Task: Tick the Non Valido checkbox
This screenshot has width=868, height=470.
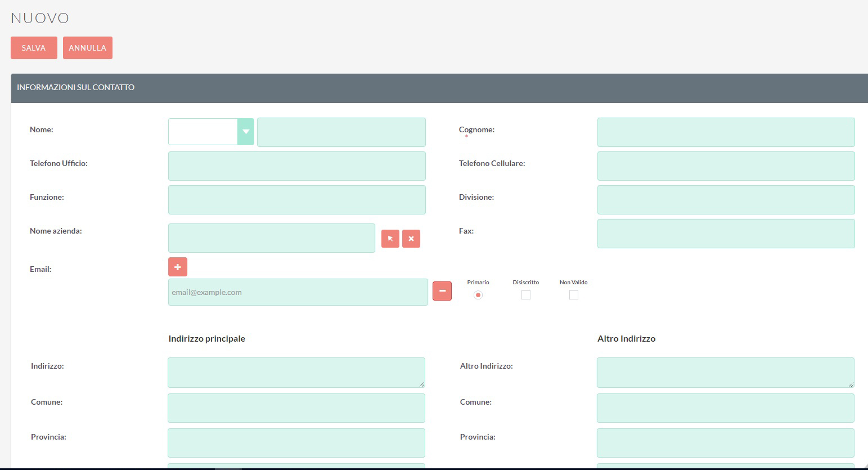Action: coord(574,295)
